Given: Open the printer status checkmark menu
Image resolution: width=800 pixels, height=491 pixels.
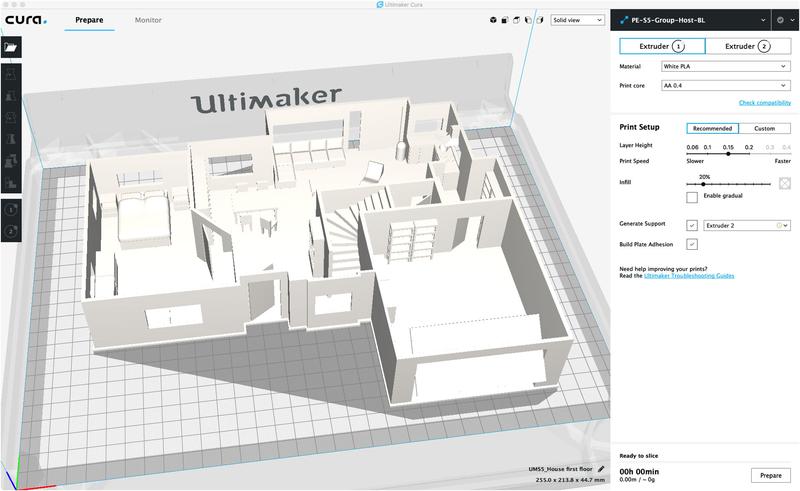Looking at the screenshot, I should (779, 18).
